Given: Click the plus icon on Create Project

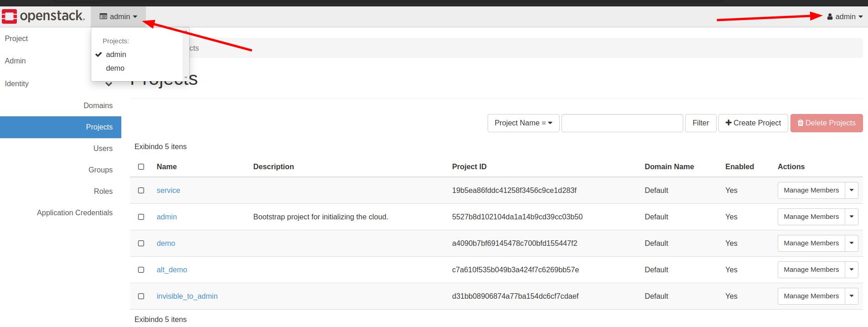Looking at the screenshot, I should pyautogui.click(x=728, y=123).
